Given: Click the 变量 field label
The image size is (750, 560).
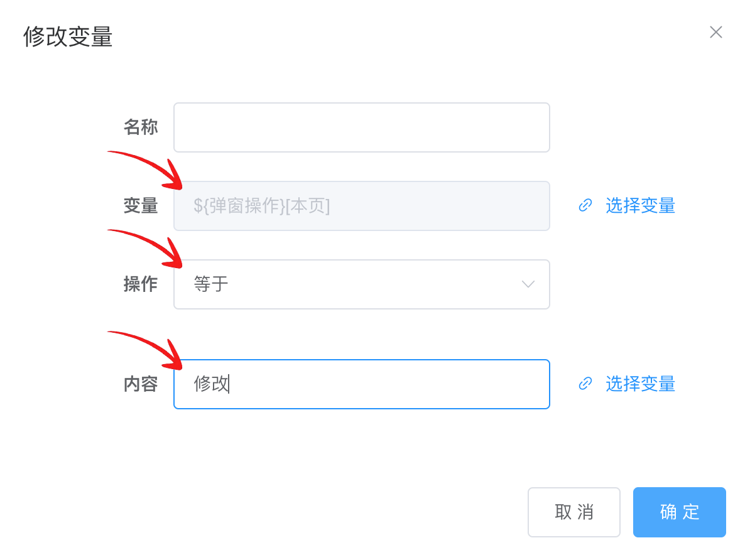Looking at the screenshot, I should (141, 206).
